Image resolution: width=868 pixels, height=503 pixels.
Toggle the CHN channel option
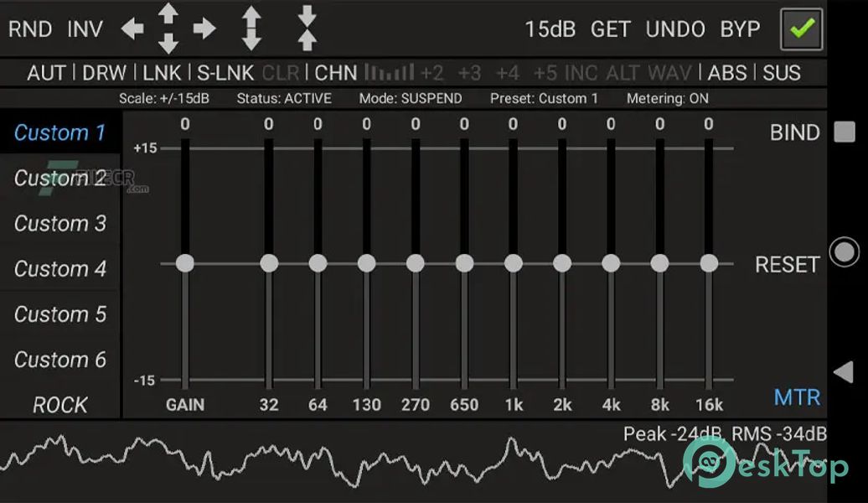tap(335, 73)
